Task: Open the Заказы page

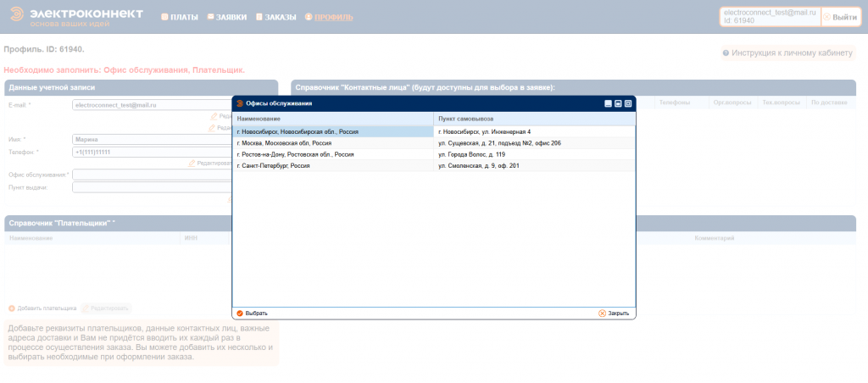Action: [278, 17]
